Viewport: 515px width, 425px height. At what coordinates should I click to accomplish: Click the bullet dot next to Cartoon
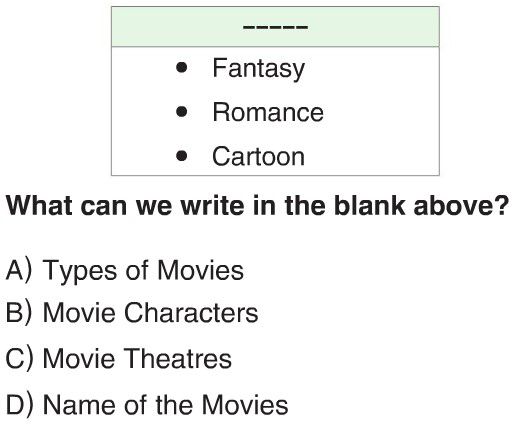(181, 156)
